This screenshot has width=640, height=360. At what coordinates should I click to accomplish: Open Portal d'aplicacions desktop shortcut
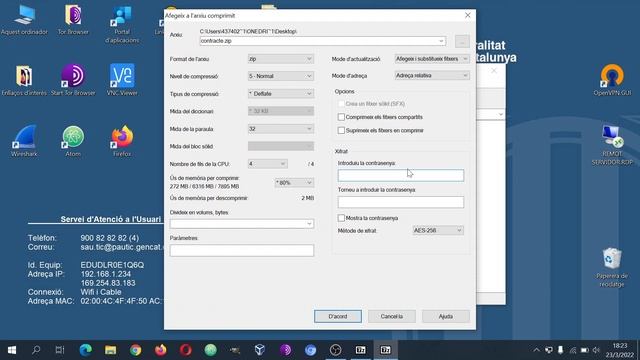[x=122, y=24]
